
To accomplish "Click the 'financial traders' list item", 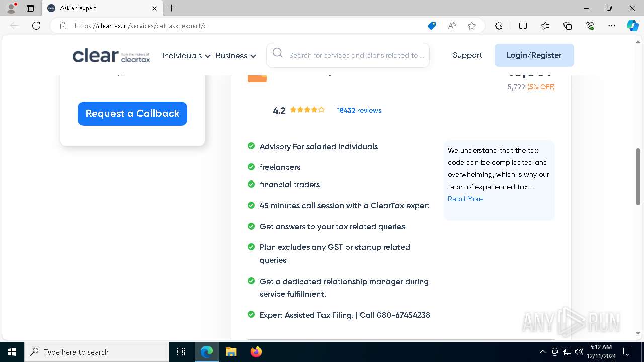I will [290, 185].
